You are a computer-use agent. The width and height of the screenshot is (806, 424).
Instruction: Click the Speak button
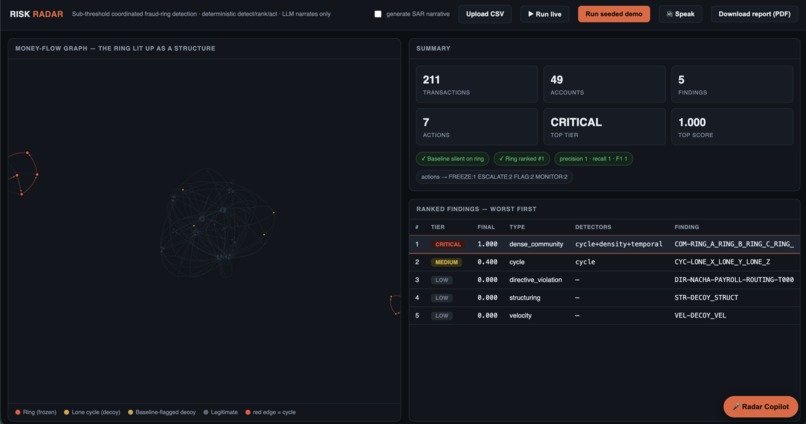coord(680,14)
